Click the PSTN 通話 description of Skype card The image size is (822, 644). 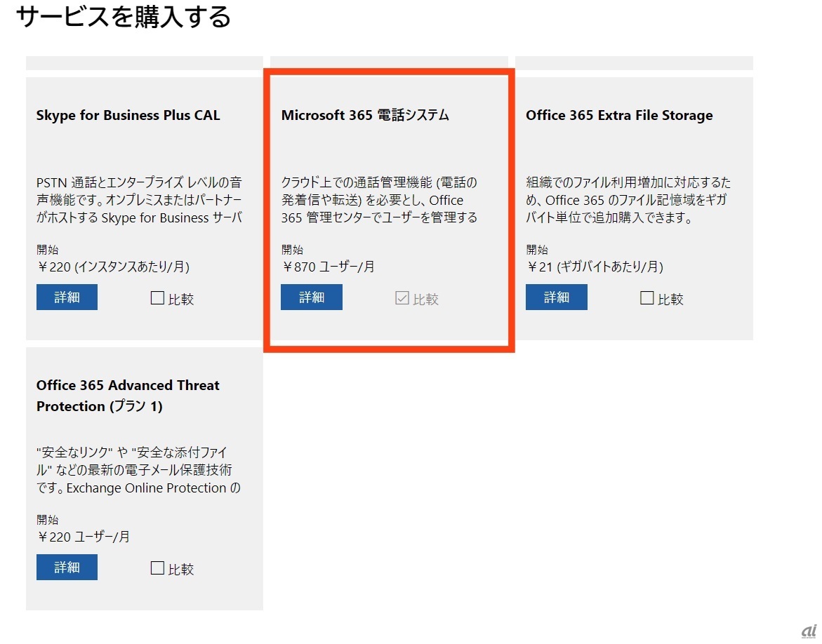pyautogui.click(x=139, y=200)
